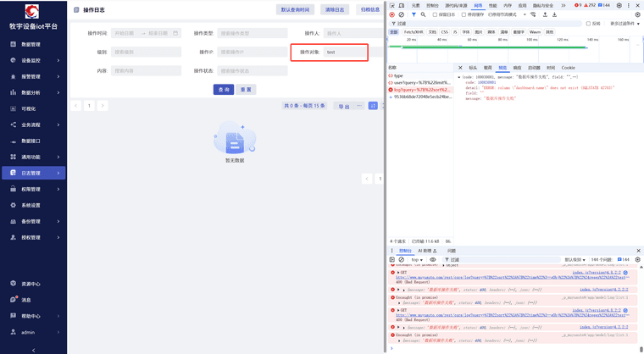Screen dimensions: 644x354
Task: Click 默认查询时间 button
Action: (295, 9)
